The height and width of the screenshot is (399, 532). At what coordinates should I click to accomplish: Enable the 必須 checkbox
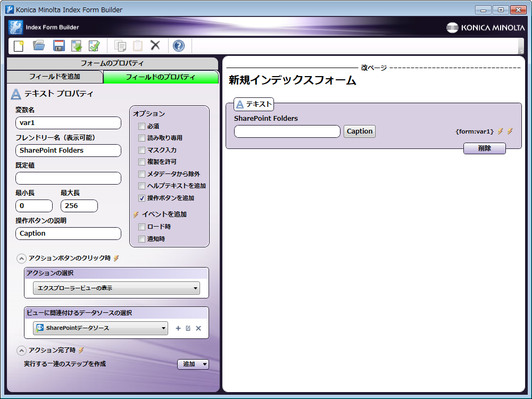142,126
